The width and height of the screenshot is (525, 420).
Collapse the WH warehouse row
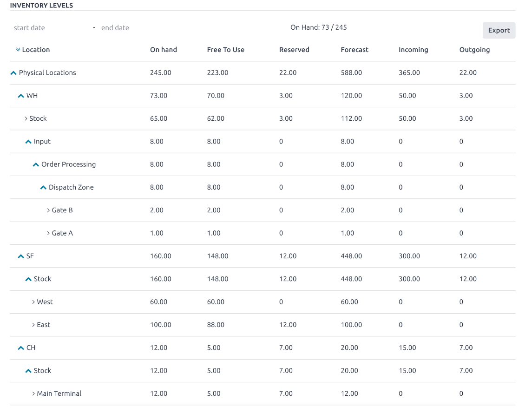click(x=21, y=96)
